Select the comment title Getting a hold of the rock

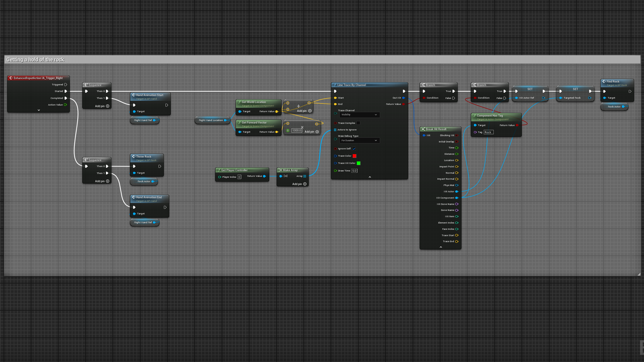point(35,60)
